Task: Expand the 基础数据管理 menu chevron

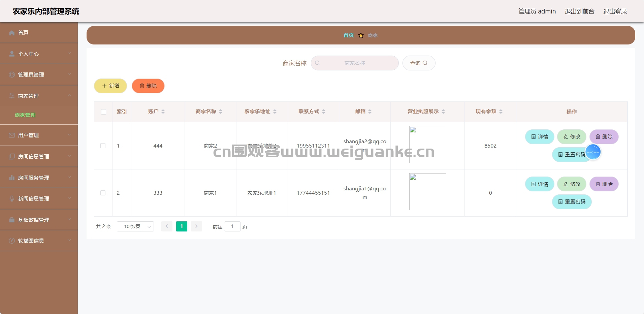Action: coord(69,219)
